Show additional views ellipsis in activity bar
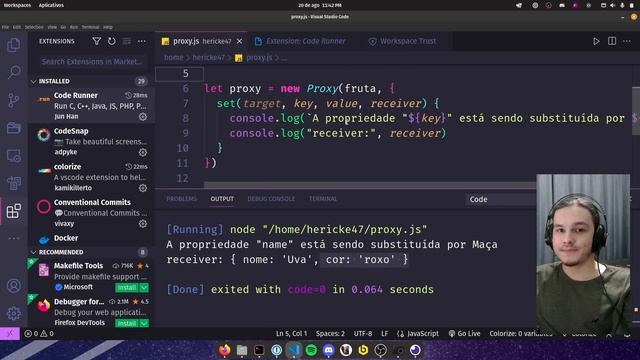The image size is (640, 360). click(13, 238)
